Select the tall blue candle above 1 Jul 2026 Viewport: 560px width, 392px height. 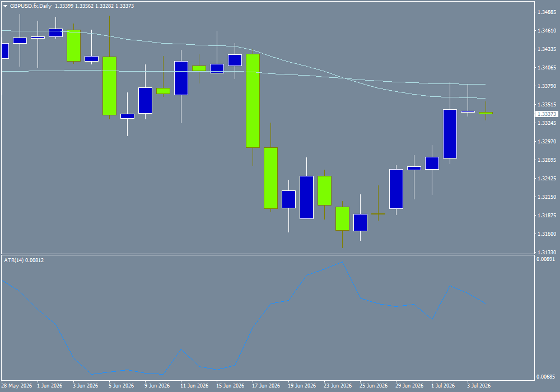pos(450,133)
